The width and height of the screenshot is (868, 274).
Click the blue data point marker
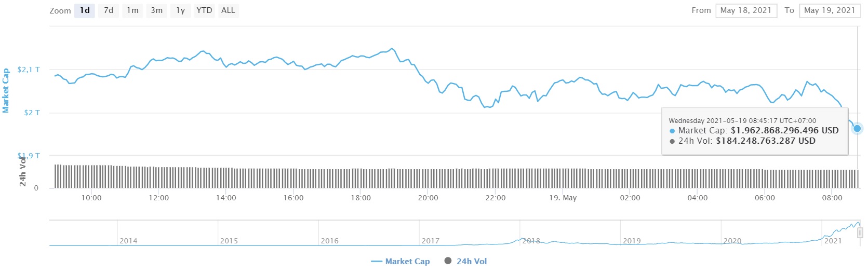tap(857, 128)
